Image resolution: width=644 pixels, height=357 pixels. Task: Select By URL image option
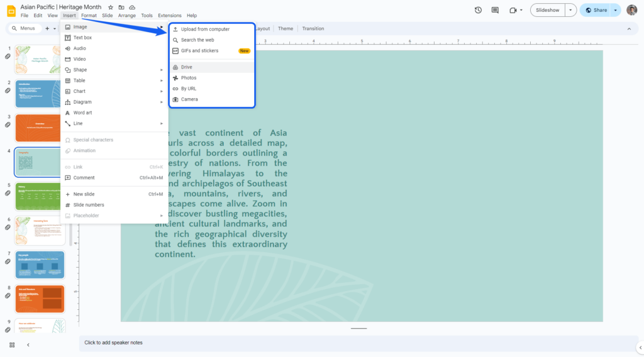click(189, 89)
